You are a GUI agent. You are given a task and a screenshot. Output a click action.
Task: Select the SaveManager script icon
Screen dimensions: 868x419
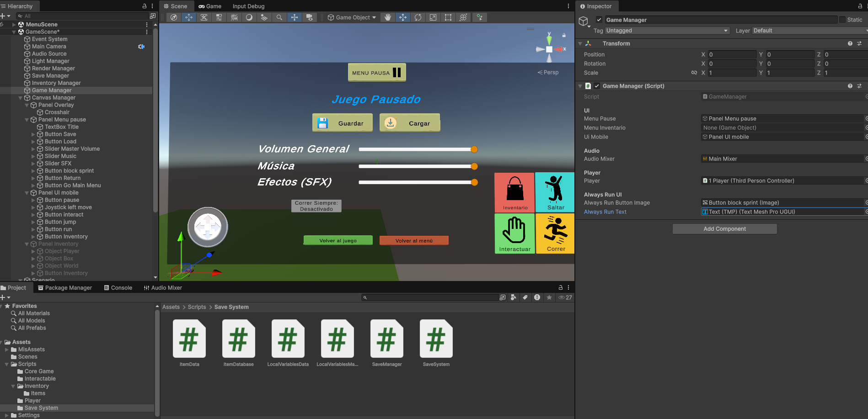[x=387, y=339]
